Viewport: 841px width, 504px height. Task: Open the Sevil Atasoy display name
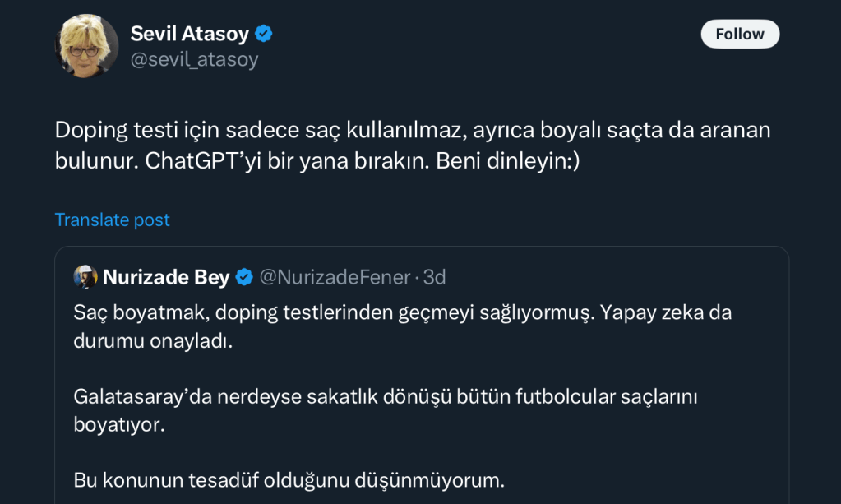[x=189, y=34]
